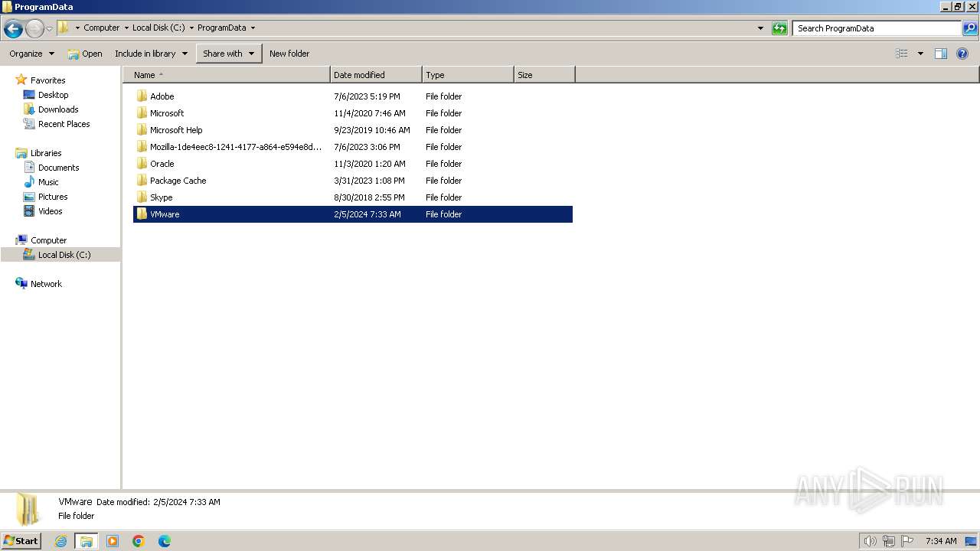The image size is (980, 551).
Task: Open the Documents library
Action: tap(58, 168)
